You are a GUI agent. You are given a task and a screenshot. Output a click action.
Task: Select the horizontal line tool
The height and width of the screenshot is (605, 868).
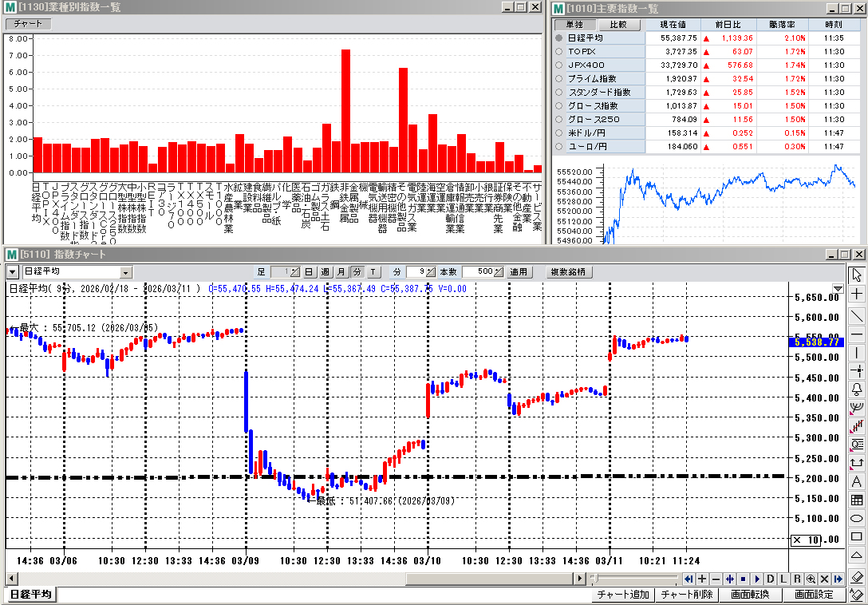coord(858,334)
